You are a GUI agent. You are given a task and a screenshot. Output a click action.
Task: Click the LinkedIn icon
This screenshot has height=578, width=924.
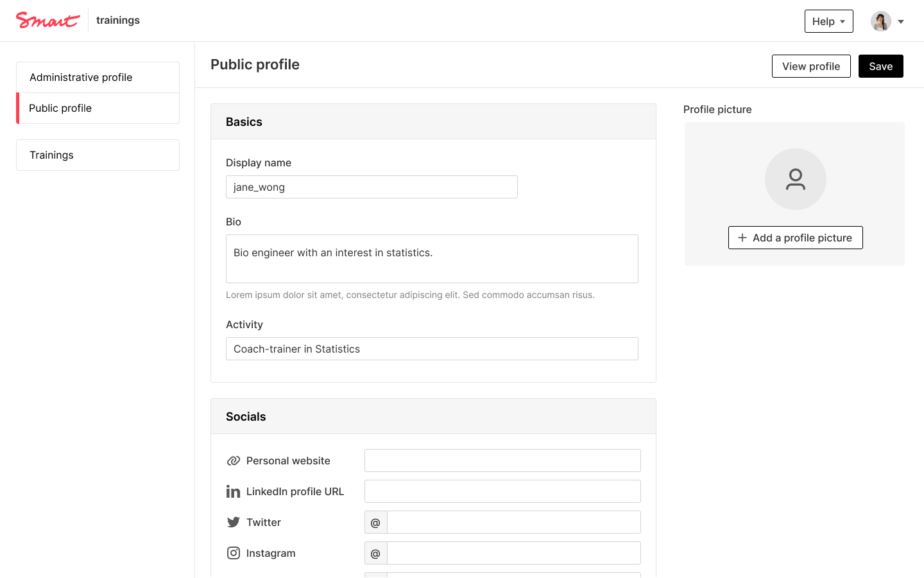pyautogui.click(x=234, y=491)
